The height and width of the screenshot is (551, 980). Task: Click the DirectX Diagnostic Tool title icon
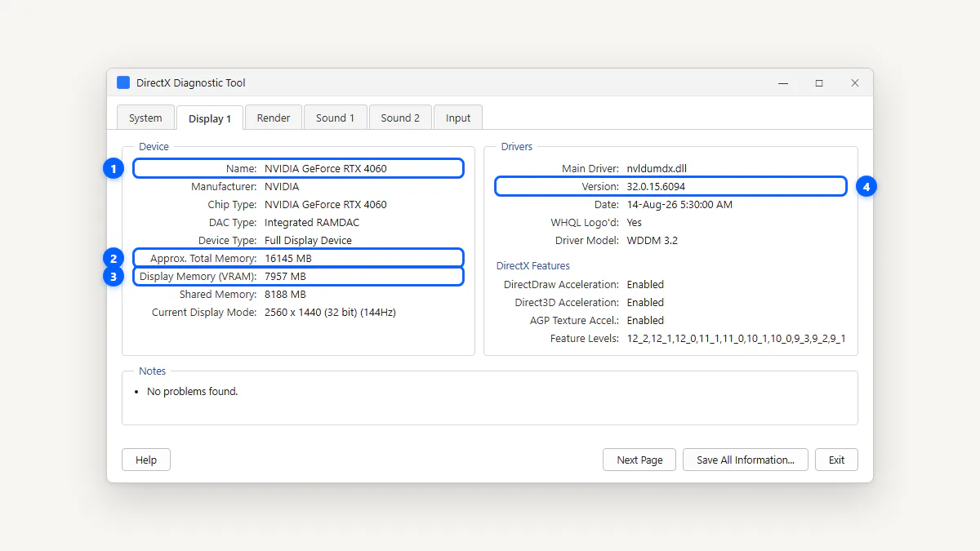click(x=123, y=82)
